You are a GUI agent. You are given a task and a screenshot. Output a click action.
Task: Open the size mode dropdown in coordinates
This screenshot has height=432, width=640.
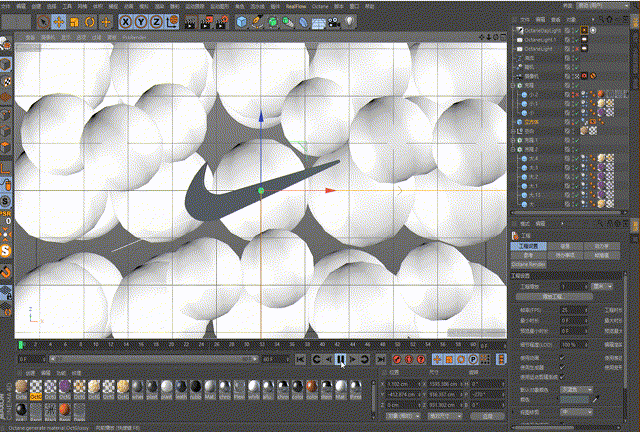click(445, 416)
